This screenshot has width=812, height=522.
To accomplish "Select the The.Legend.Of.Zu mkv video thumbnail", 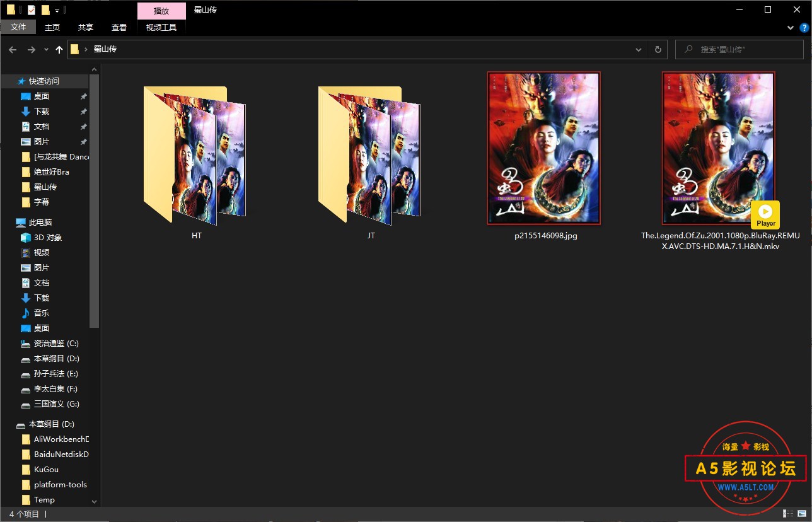I will click(x=719, y=148).
